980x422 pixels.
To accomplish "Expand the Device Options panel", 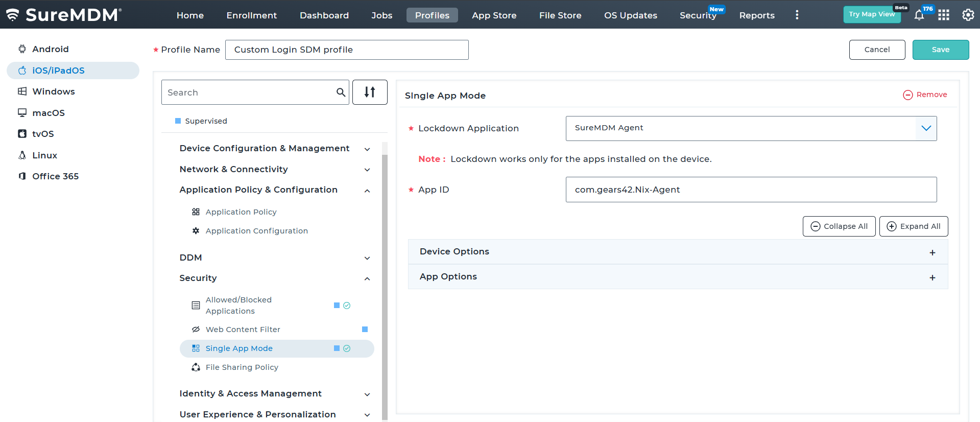I will pyautogui.click(x=678, y=252).
